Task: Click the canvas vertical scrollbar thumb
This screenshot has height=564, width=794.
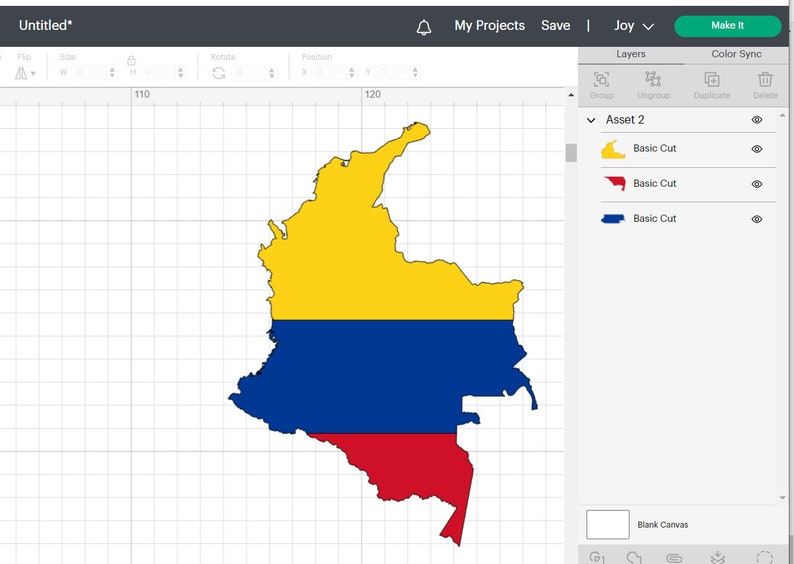Action: pos(571,153)
